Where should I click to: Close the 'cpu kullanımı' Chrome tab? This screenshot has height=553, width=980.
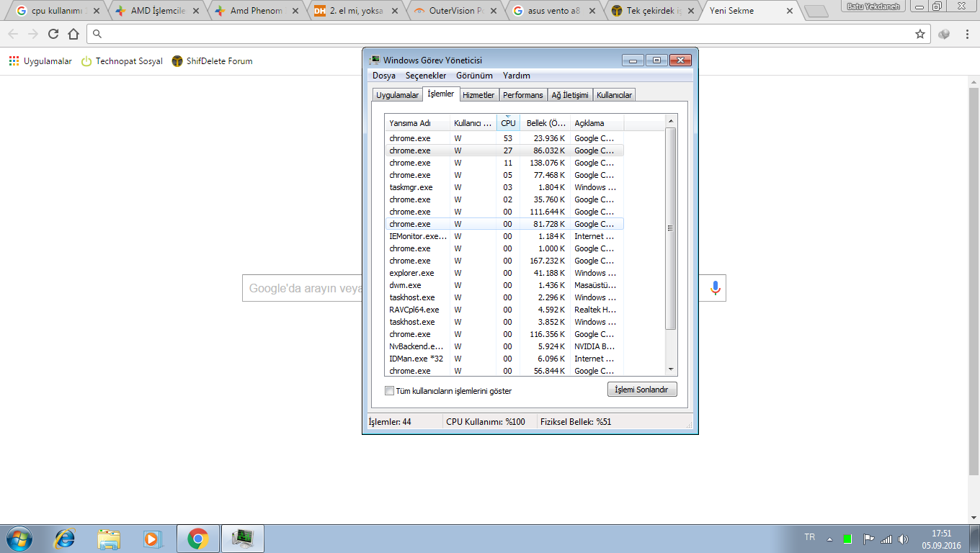(x=96, y=12)
